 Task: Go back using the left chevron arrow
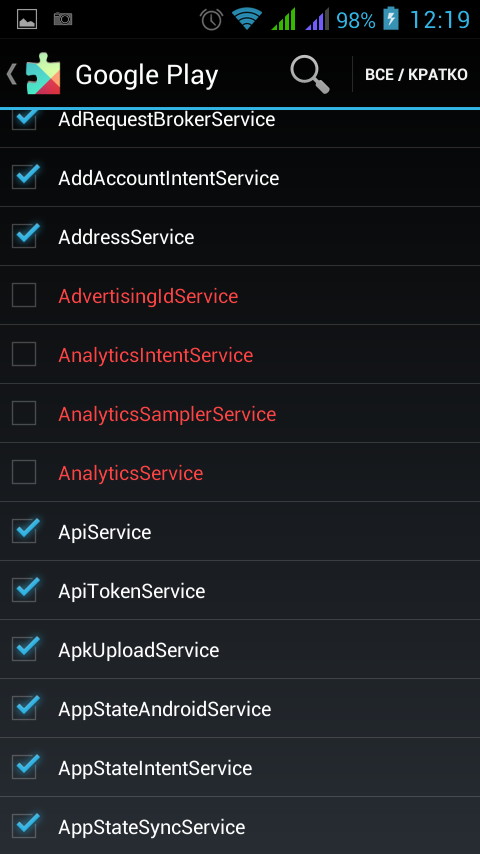coord(11,74)
